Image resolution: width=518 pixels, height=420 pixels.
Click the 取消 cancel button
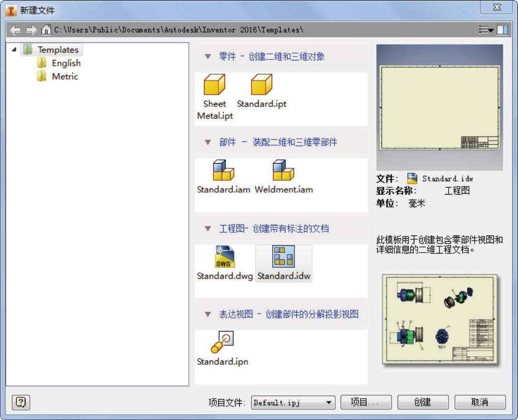480,402
